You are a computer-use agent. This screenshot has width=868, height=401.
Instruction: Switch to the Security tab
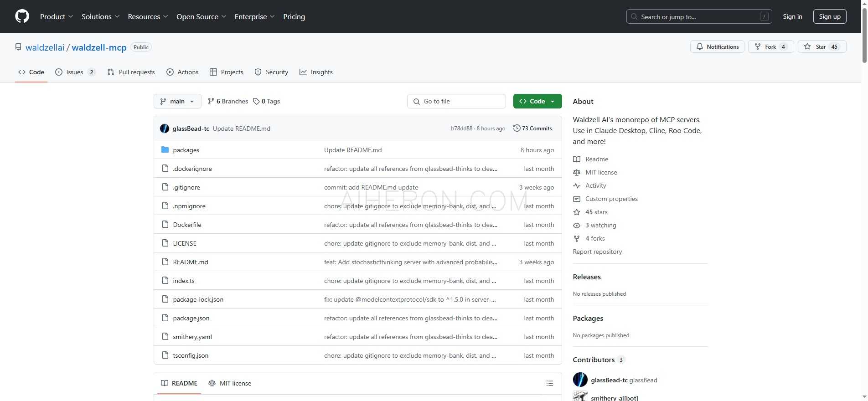tap(271, 72)
